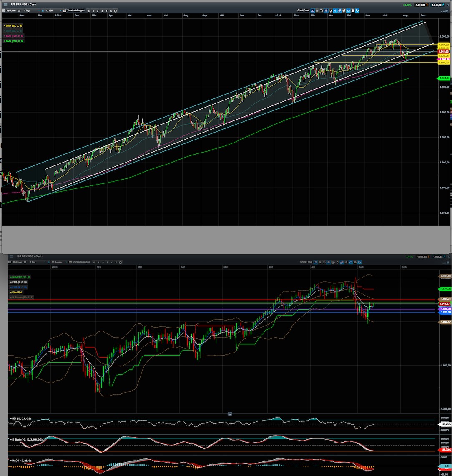Image resolution: width=452 pixels, height=476 pixels.
Task: Click Optionen in the upper chart toolbar
Action: click(11, 10)
